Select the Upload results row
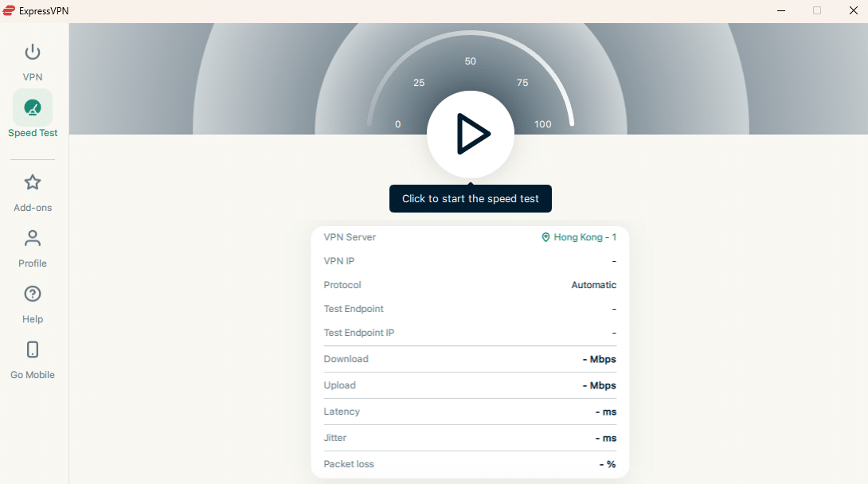868x484 pixels. point(470,384)
